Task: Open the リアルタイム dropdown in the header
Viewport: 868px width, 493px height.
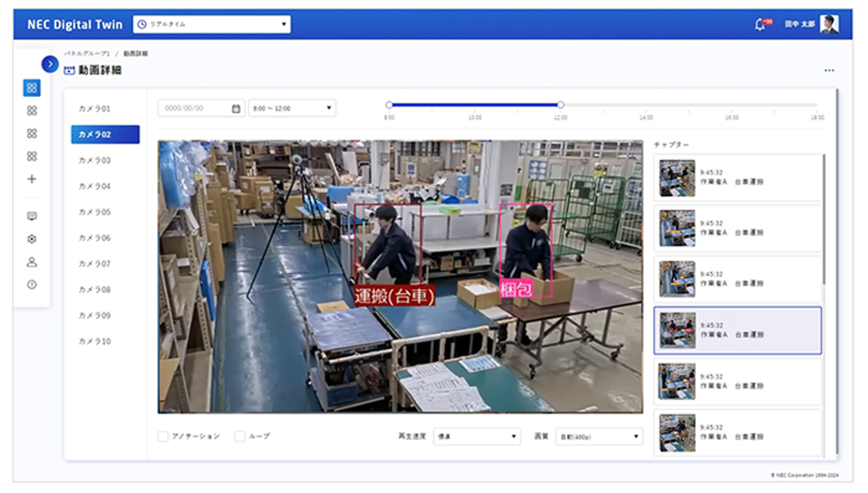Action: (x=212, y=24)
